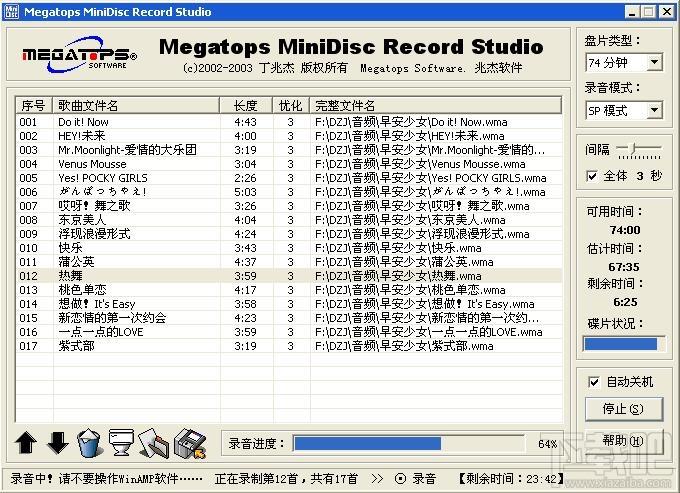Select song row '蒲公英'

(289, 262)
